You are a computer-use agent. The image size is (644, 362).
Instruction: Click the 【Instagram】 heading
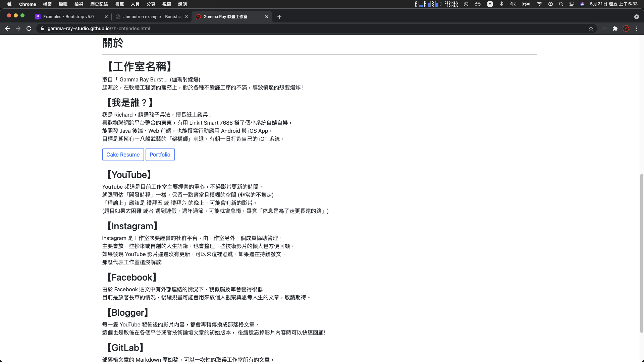click(132, 226)
